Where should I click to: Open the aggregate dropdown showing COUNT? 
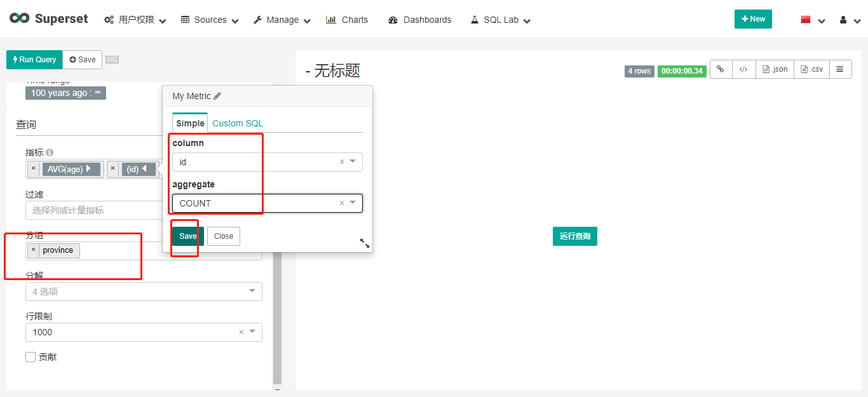tap(353, 203)
